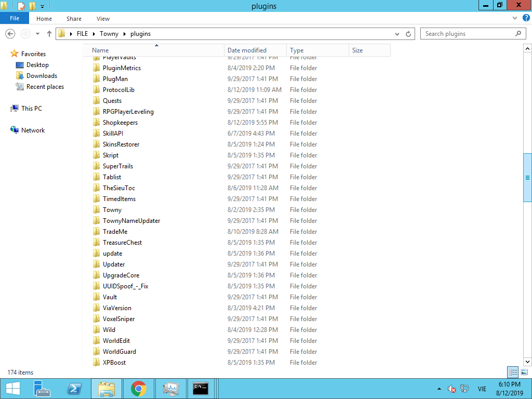Viewport: 532px width, 399px height.
Task: Select the SkinsRestorer folder icon
Action: pos(96,144)
